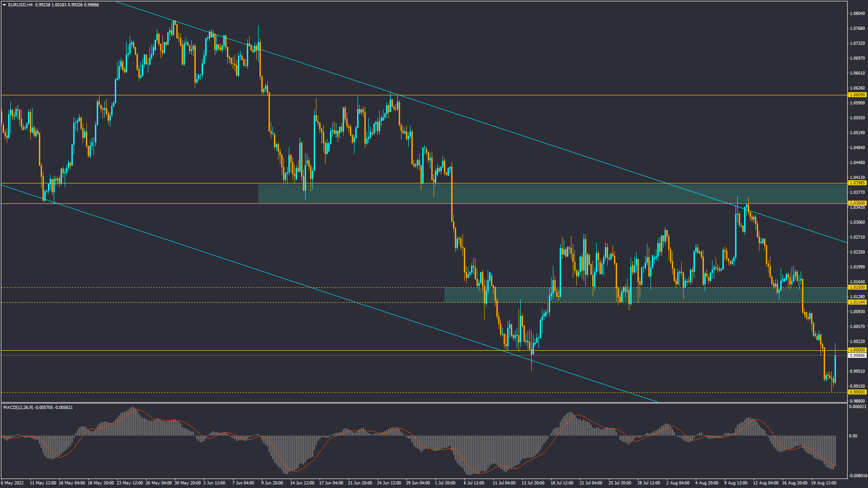The width and height of the screenshot is (868, 488).
Task: Click the 19 Aug 12:00 time axis label
Action: (823, 483)
